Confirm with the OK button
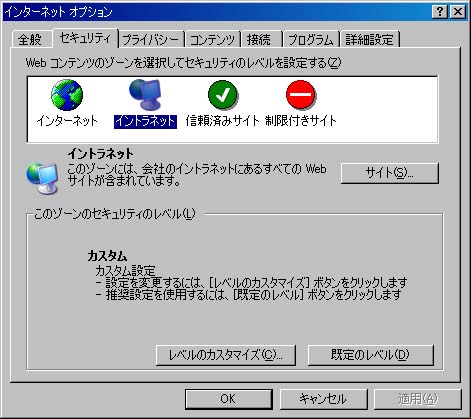471x419 pixels. pos(229,399)
